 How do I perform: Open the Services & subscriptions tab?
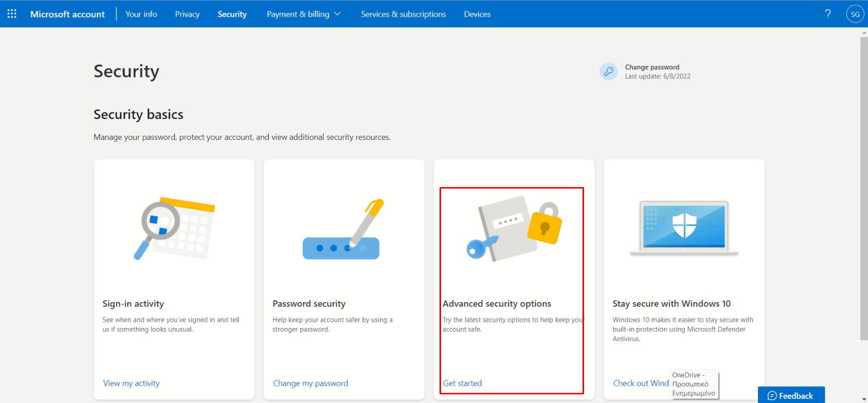click(404, 14)
